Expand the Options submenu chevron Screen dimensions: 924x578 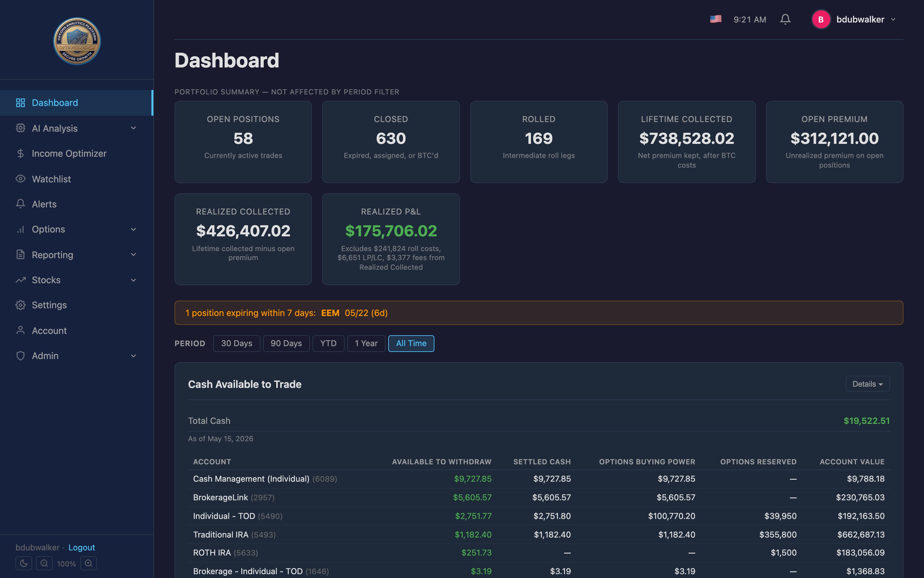[133, 229]
